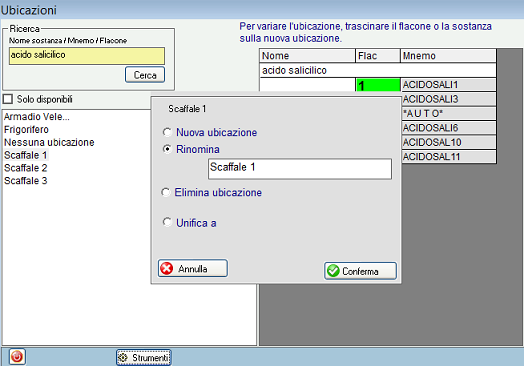
Task: Select the Rinomina radio option
Action: coord(167,149)
